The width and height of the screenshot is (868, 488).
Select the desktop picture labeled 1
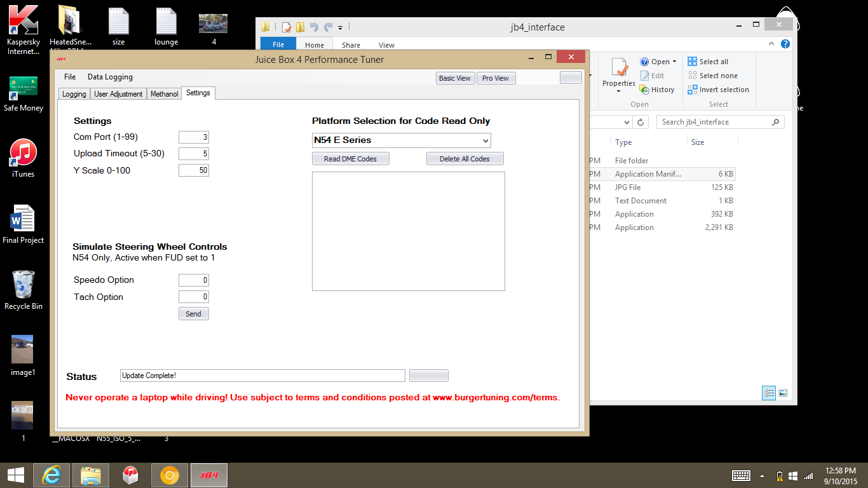point(23,422)
